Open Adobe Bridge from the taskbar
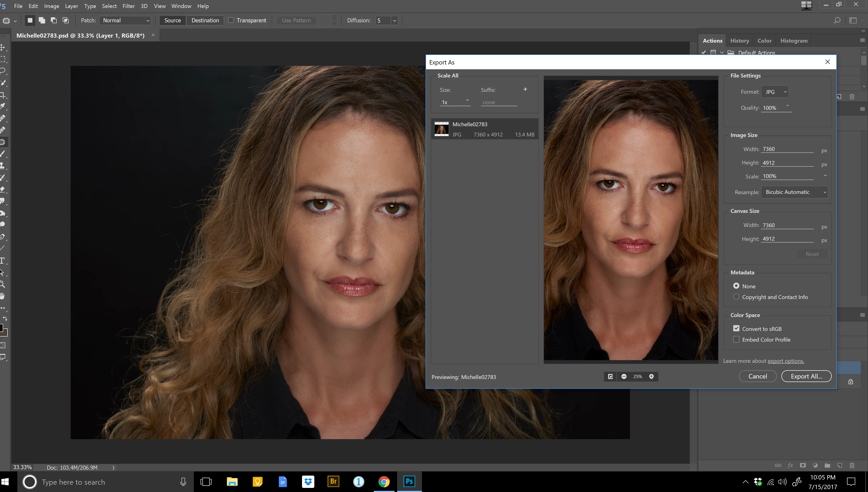The image size is (868, 492). coord(333,482)
